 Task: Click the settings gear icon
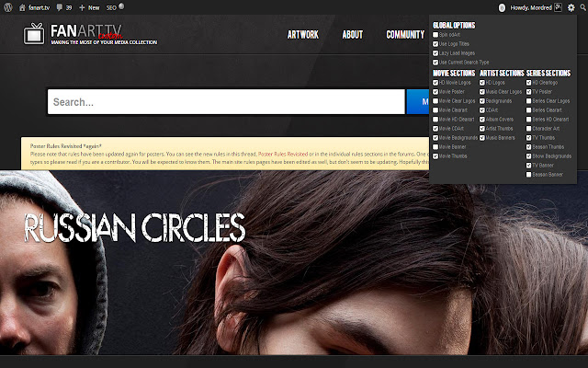click(571, 7)
